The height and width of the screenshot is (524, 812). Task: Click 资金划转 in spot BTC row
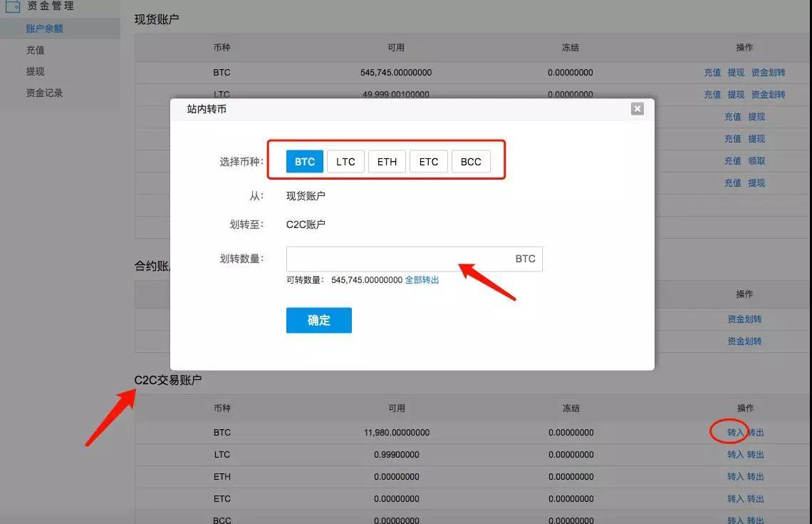(768, 73)
